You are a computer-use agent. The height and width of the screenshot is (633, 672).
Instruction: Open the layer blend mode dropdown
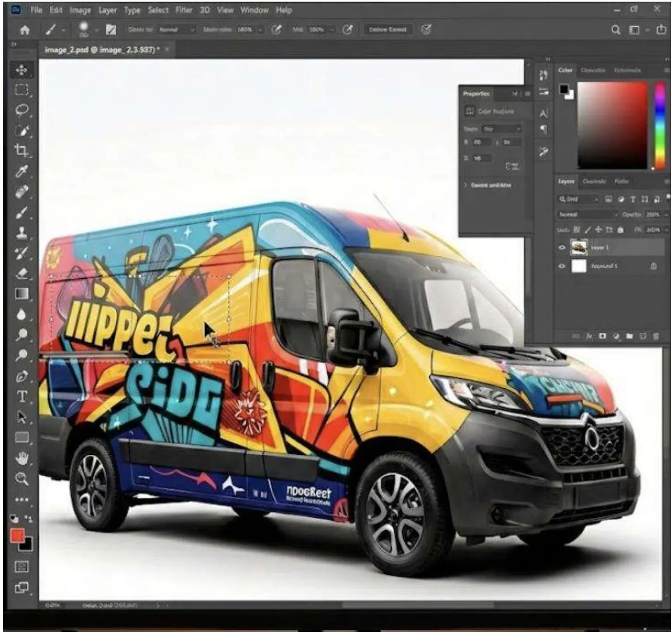[x=587, y=215]
